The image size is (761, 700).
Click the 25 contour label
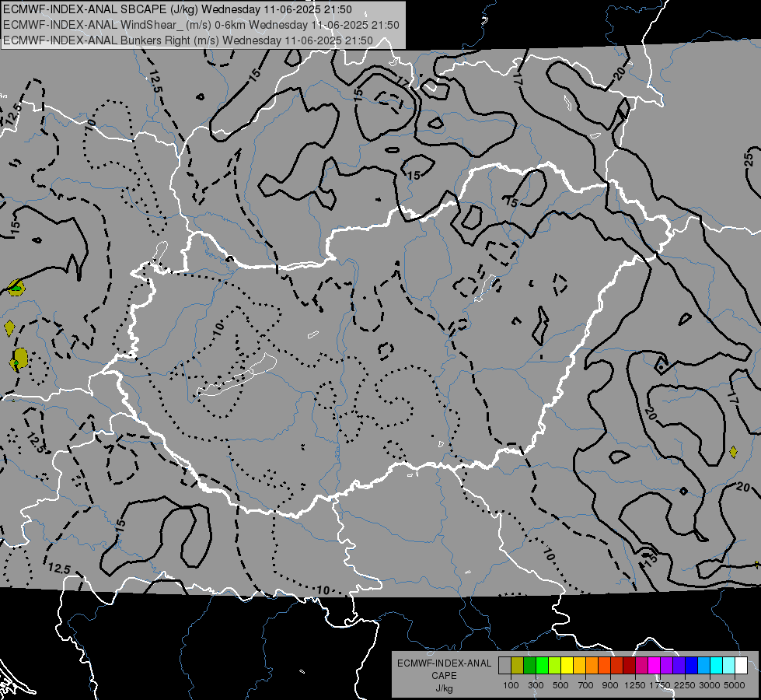click(x=750, y=159)
